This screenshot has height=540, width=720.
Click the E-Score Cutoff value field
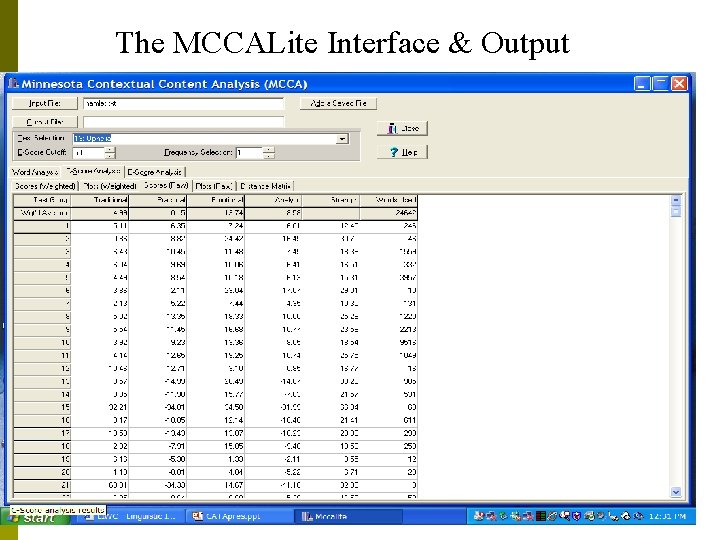(89, 152)
